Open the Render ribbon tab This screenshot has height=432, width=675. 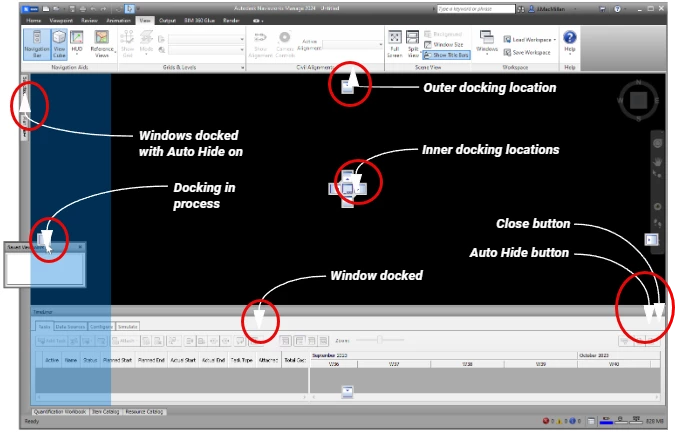point(231,20)
